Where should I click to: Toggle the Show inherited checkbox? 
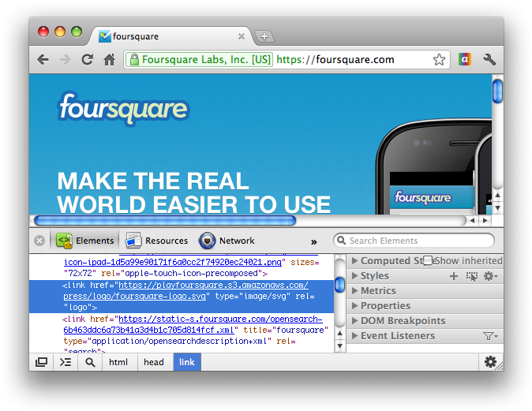click(428, 260)
